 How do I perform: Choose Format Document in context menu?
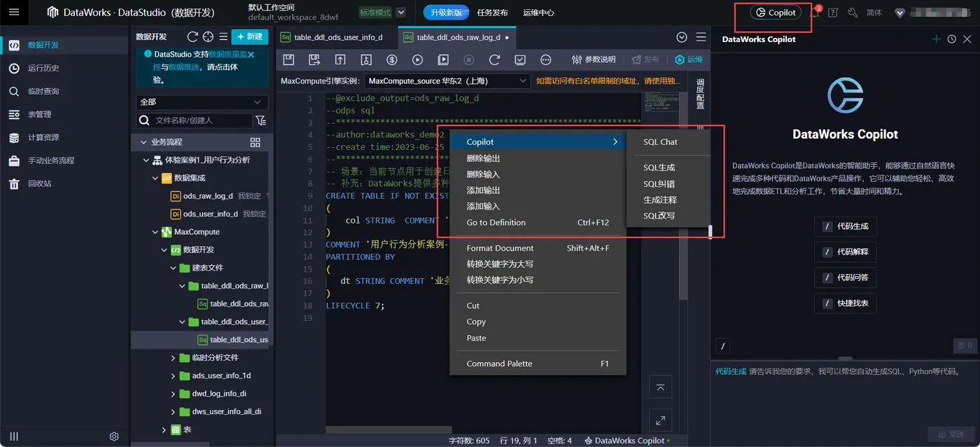coord(538,248)
